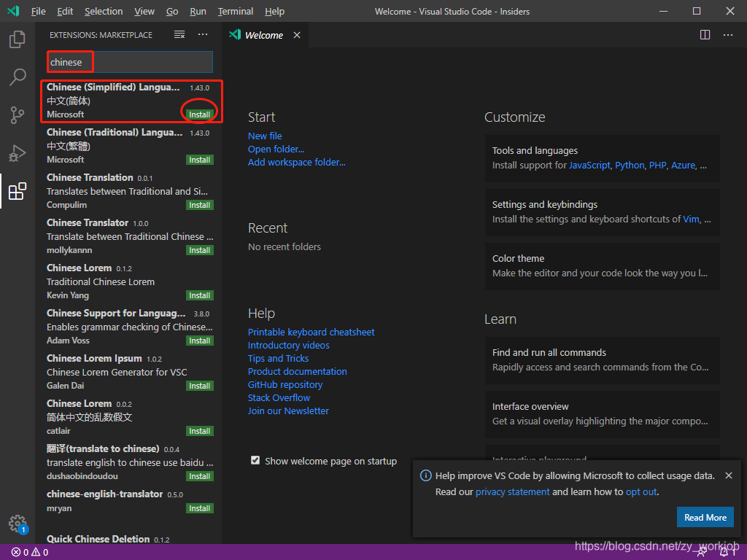
Task: Toggle Show welcome page on startup
Action: click(x=255, y=461)
